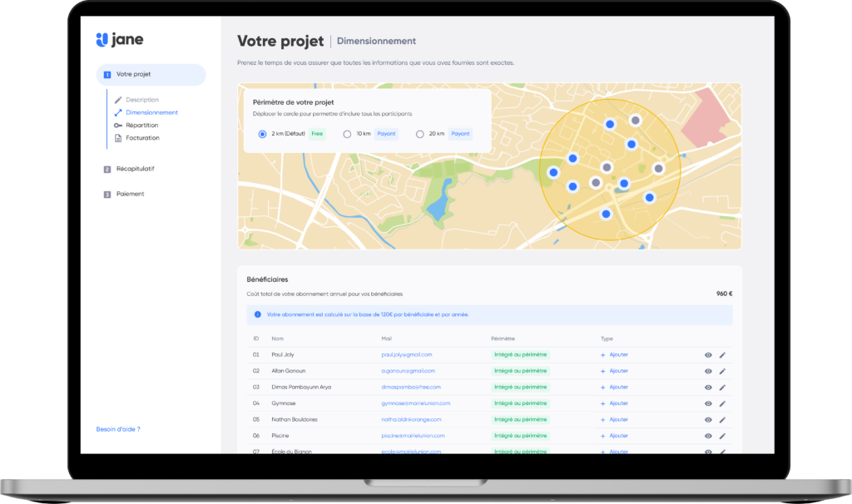Go to Dimensionnement sub-section
This screenshot has height=504, width=852.
[x=151, y=112]
